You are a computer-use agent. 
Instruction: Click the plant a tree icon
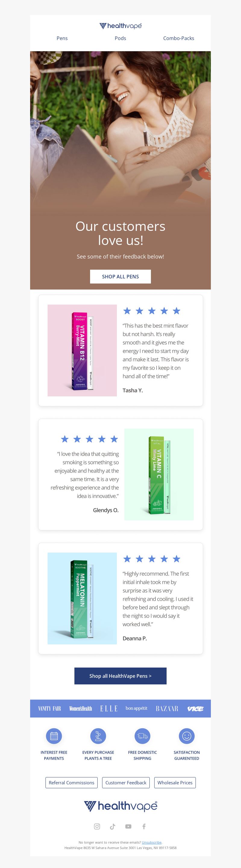[x=98, y=736]
